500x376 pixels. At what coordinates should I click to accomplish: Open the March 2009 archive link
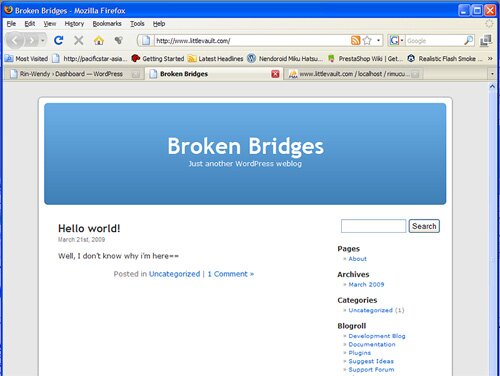coord(366,285)
